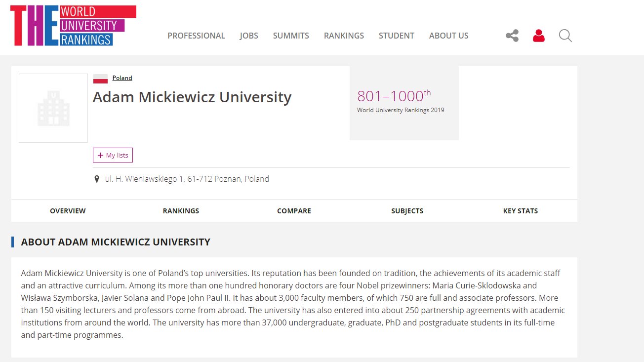
Task: Click the THE World University Rankings logo
Action: coord(73,26)
